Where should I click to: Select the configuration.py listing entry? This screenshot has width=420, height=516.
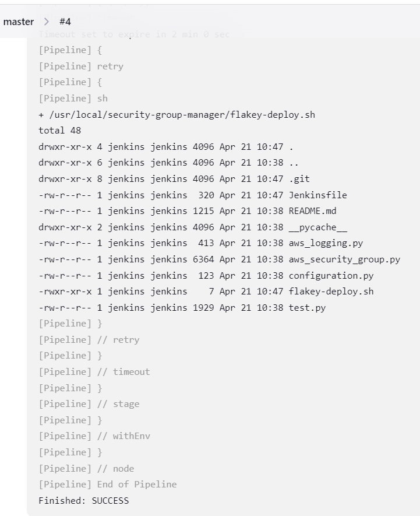tap(331, 275)
